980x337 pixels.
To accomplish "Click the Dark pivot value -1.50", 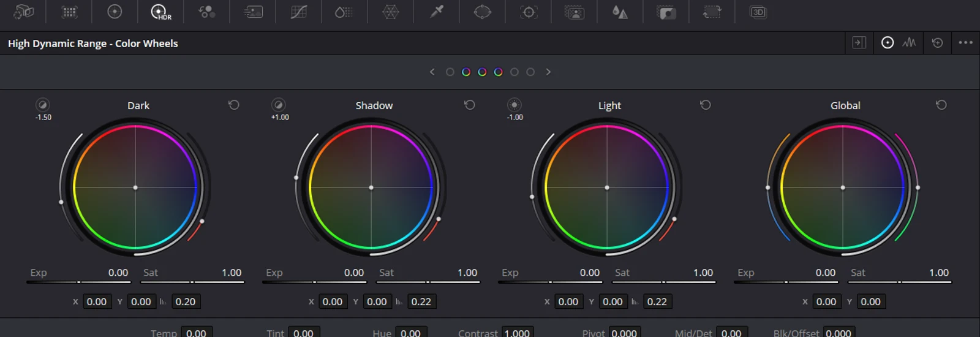I will (x=43, y=117).
